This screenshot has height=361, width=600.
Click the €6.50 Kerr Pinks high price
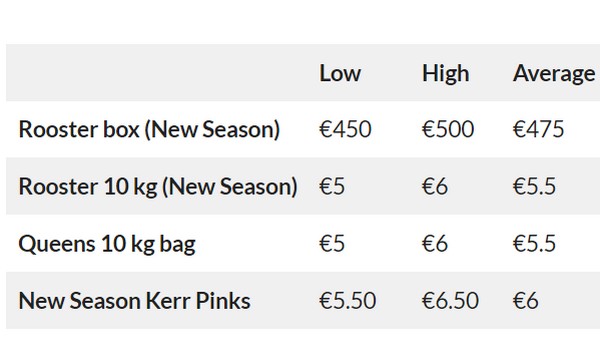pos(450,301)
